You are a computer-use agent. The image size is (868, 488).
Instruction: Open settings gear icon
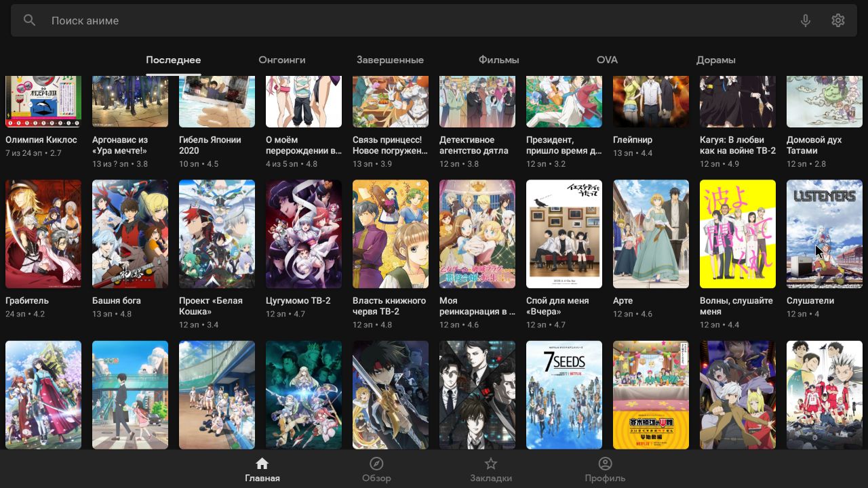[838, 20]
